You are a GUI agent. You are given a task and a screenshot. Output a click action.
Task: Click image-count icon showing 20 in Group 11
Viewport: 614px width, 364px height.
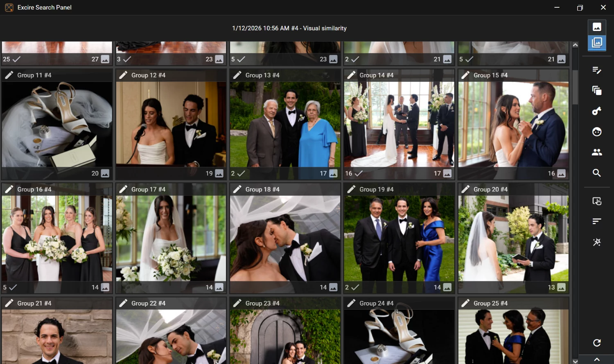pos(105,173)
